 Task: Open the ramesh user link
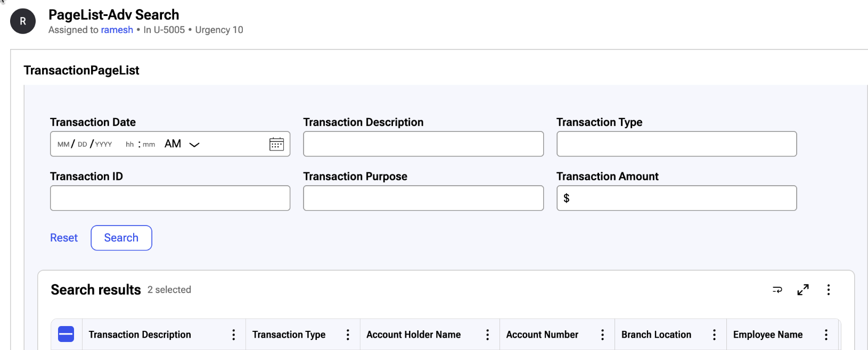pyautogui.click(x=117, y=30)
